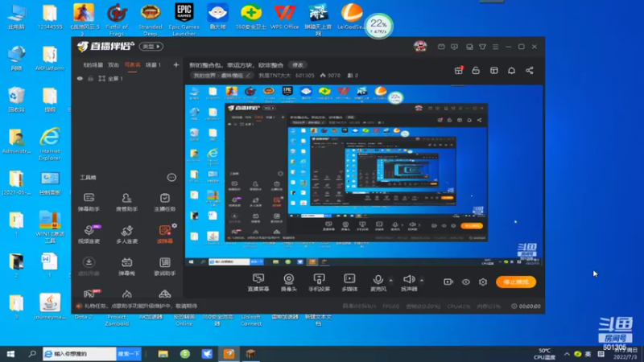644x362 pixels.
Task: Open the Stranded Deep desktop shortcut
Action: point(151,19)
